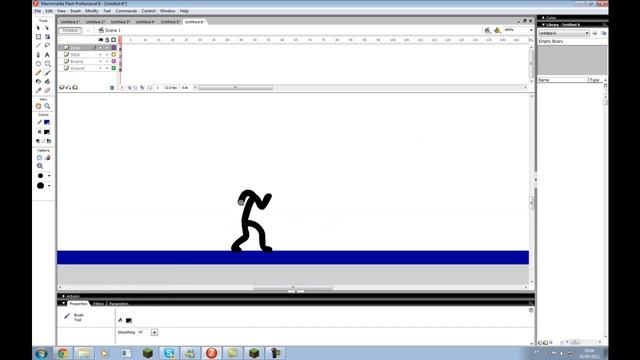This screenshot has height=360, width=640.
Task: Open the Control menu
Action: 148,11
